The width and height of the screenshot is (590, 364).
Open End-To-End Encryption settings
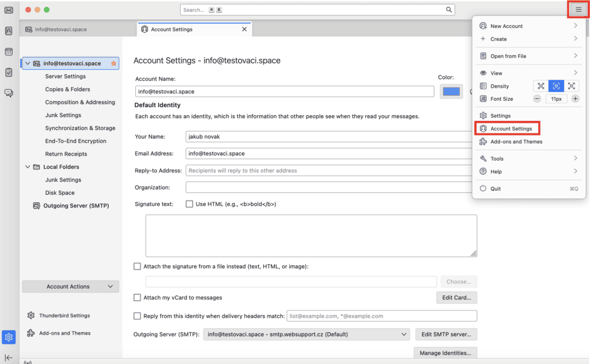pyautogui.click(x=75, y=141)
